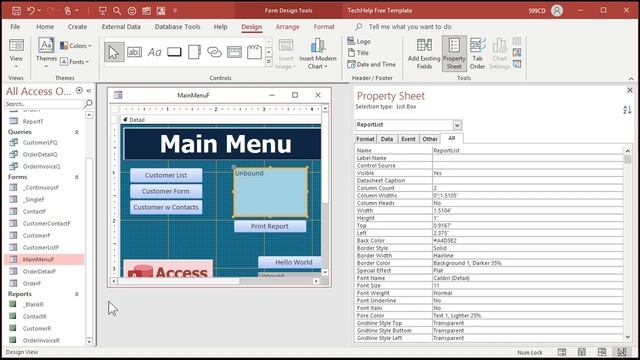The image size is (640, 360).
Task: Click the navigation pane Search field
Action: click(x=44, y=104)
